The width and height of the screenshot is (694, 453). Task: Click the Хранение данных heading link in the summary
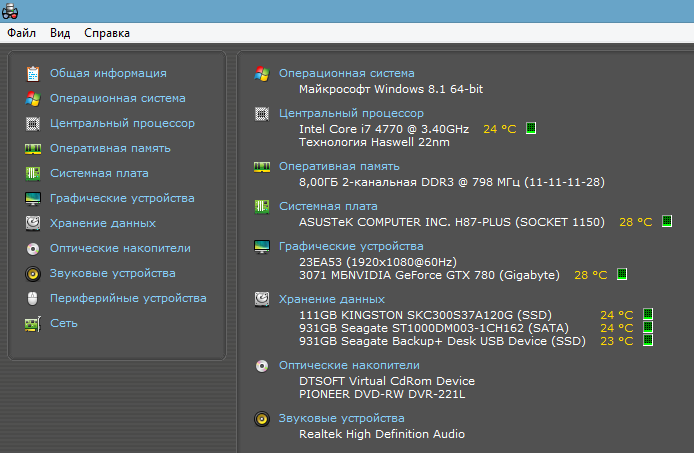331,298
